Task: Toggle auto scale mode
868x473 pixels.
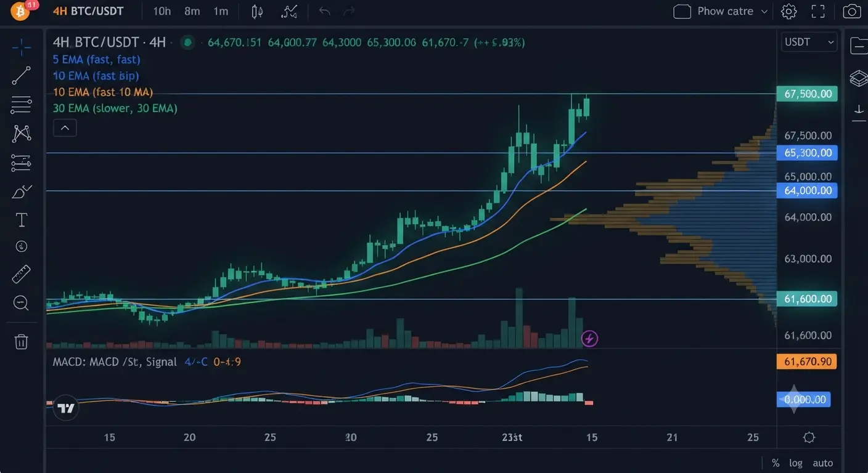Action: [823, 463]
